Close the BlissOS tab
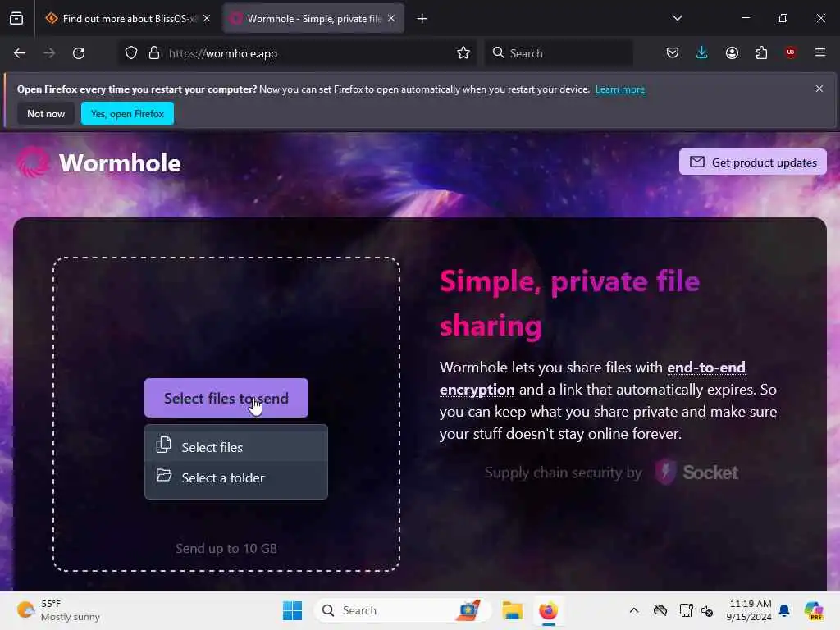Viewport: 840px width, 630px height. coord(207,19)
